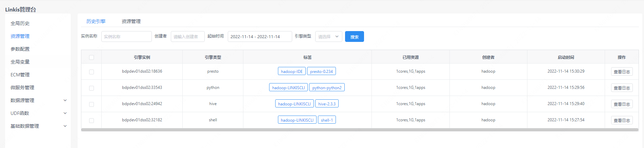Click the horizontal scrollbar under the table
The height and width of the screenshot is (148, 644).
point(360,130)
